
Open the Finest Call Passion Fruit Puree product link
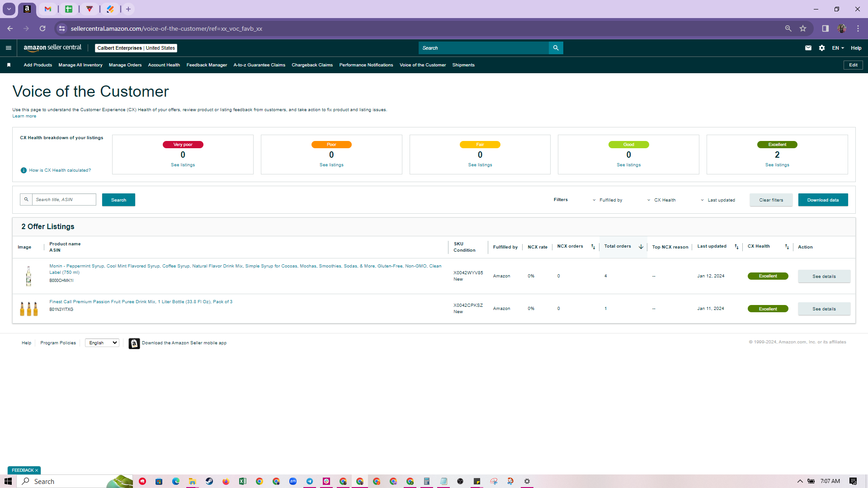[x=141, y=302]
